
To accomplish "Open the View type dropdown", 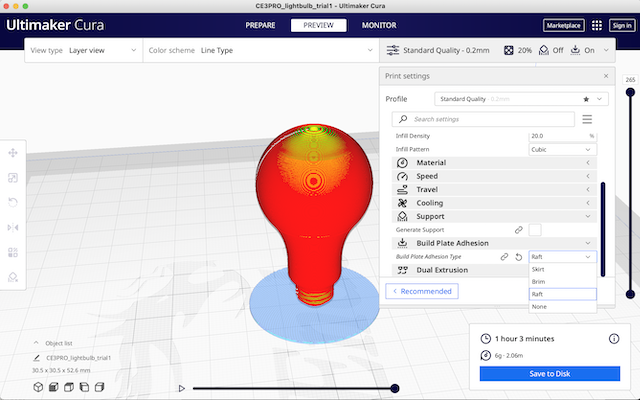I will pyautogui.click(x=84, y=50).
